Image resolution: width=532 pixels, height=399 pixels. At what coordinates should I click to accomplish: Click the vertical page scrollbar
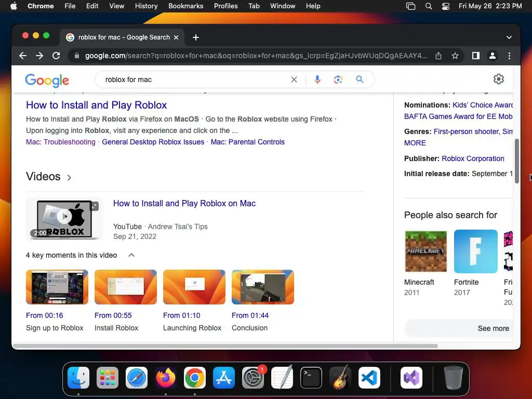point(517,161)
